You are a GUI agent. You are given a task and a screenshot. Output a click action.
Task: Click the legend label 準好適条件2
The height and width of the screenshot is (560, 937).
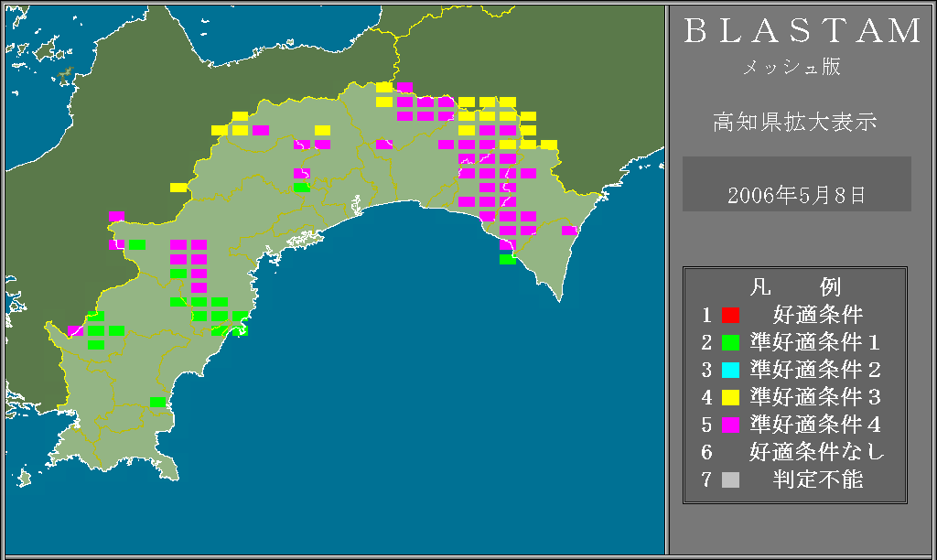tap(815, 370)
